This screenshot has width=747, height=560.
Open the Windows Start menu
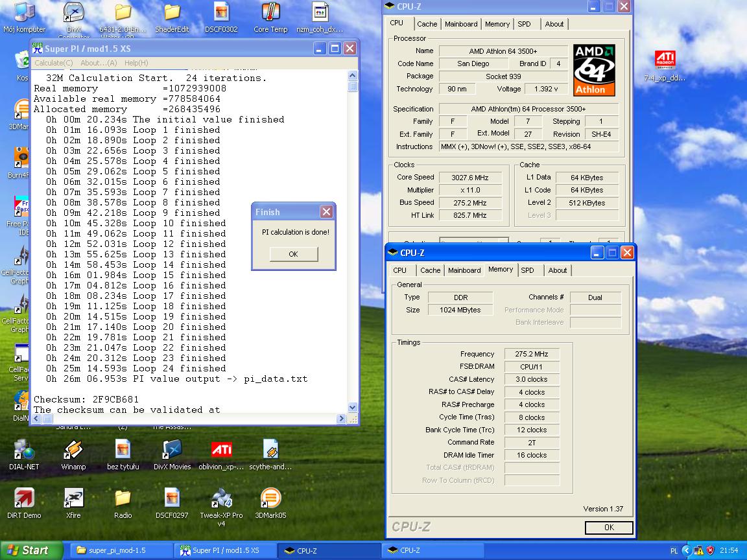[30, 550]
